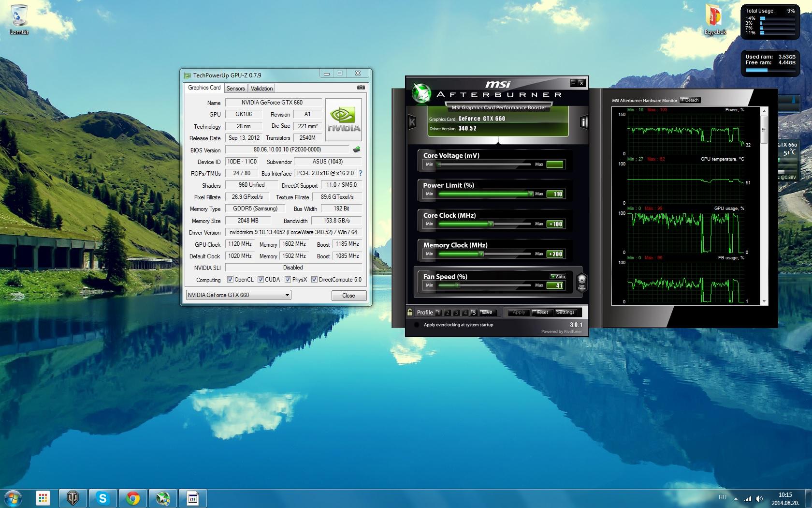Screen dimensions: 812x508
Task: Toggle fan speed Auto mode
Action: (558, 276)
